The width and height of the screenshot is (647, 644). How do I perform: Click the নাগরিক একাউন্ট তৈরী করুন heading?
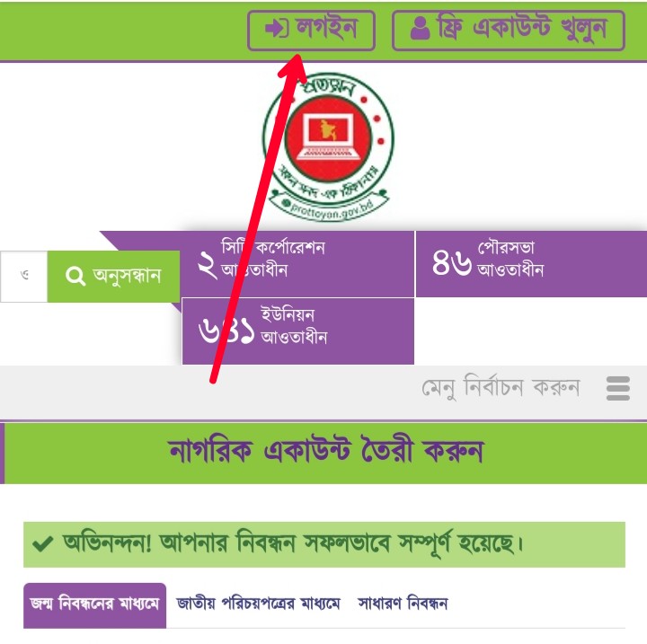(326, 451)
